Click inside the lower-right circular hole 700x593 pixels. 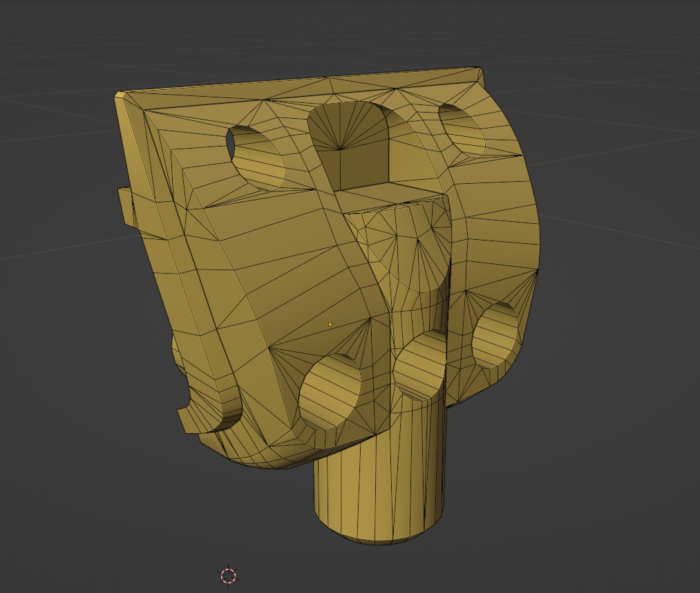coord(496,337)
